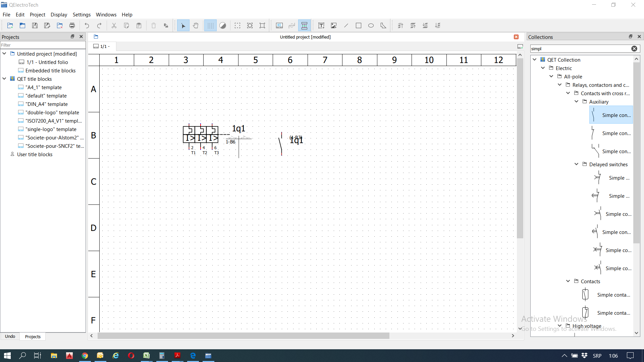Image resolution: width=644 pixels, height=362 pixels.
Task: Clear the simpl search text button
Action: click(634, 49)
